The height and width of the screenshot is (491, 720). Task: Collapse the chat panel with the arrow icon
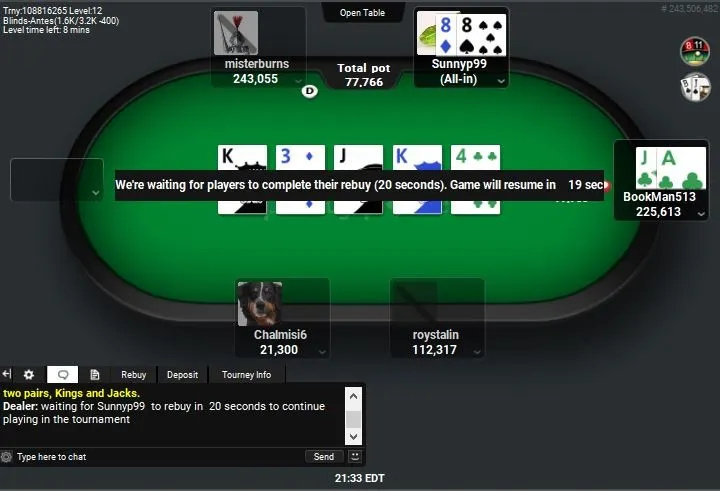(6, 374)
